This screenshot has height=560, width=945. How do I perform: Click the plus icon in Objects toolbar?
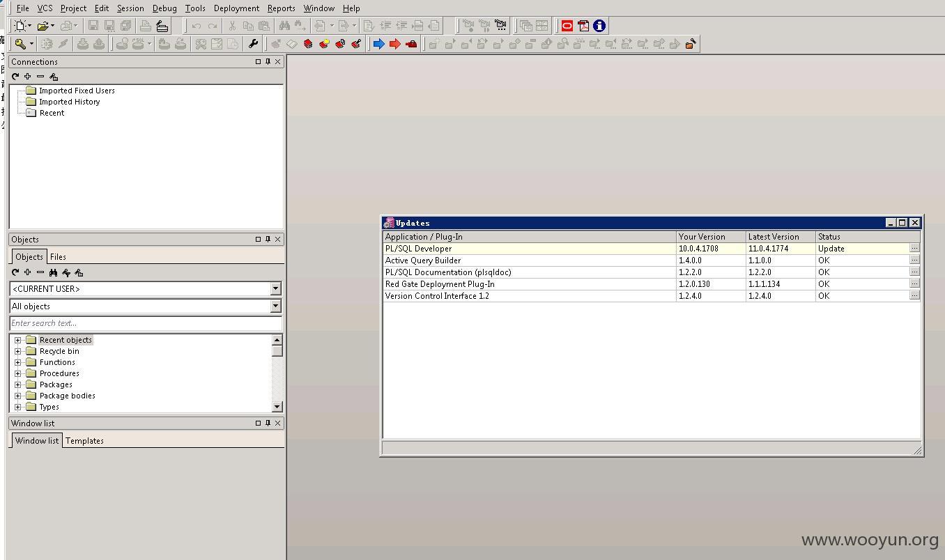pos(27,272)
